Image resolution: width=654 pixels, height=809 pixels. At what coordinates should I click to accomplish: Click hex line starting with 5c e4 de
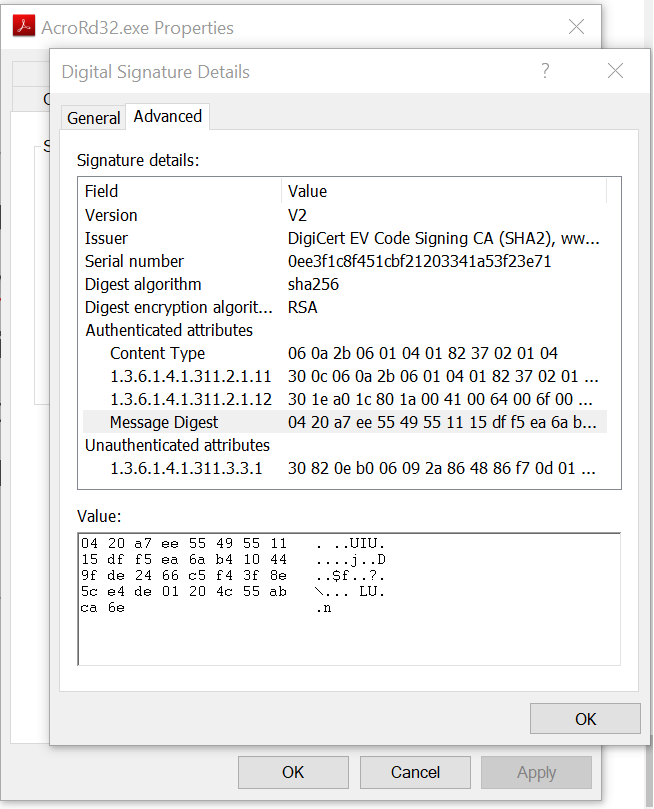click(x=233, y=591)
